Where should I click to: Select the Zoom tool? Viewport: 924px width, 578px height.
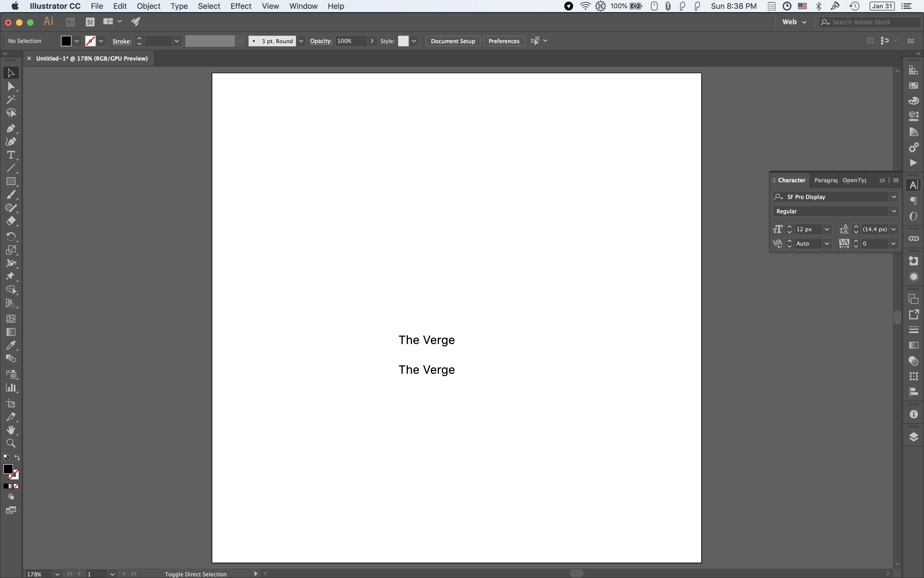click(x=11, y=443)
